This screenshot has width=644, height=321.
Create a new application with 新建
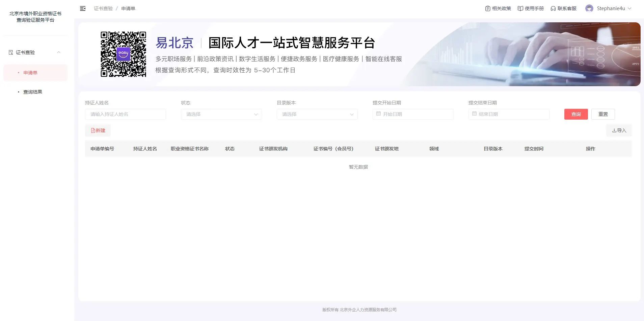pos(98,130)
